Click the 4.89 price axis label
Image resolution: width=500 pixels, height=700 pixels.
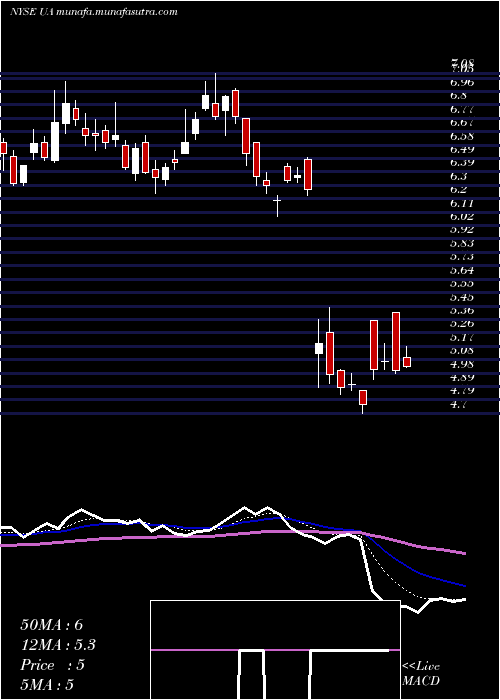coord(462,377)
